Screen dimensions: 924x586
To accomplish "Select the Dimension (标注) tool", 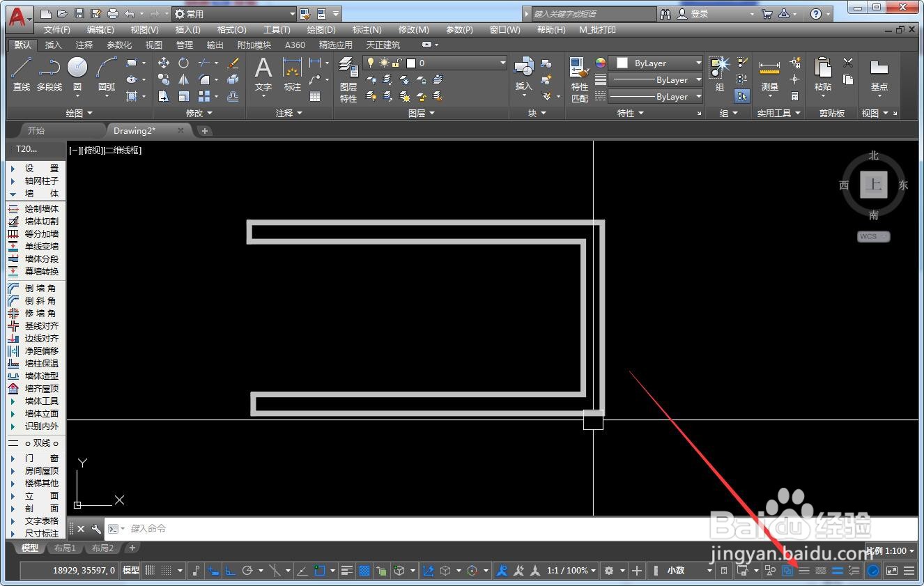I will (x=292, y=74).
